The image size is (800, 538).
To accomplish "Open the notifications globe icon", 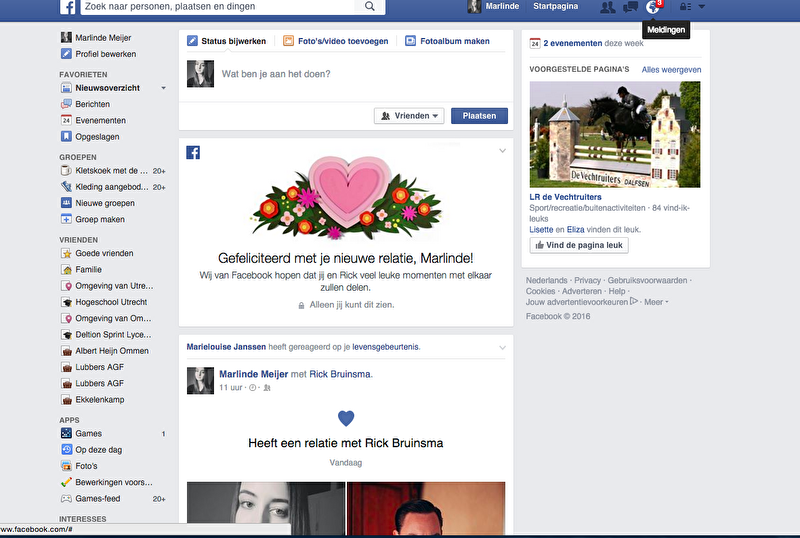I will coord(653,7).
